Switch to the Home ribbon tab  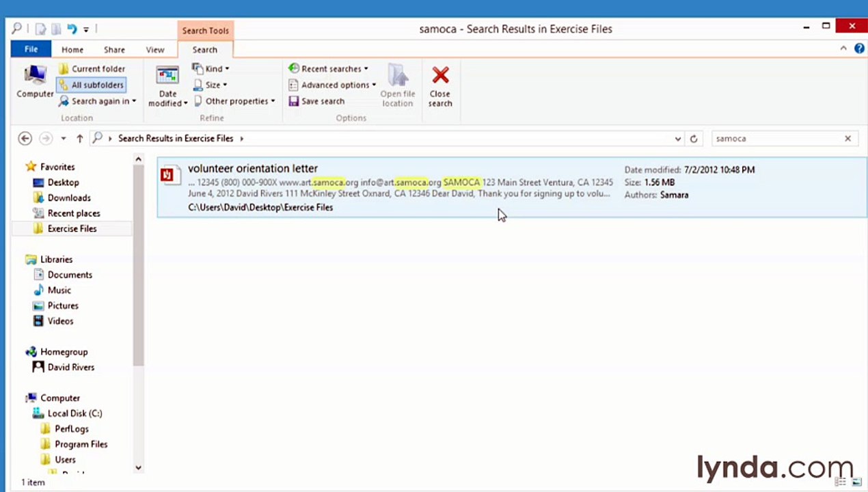coord(72,49)
